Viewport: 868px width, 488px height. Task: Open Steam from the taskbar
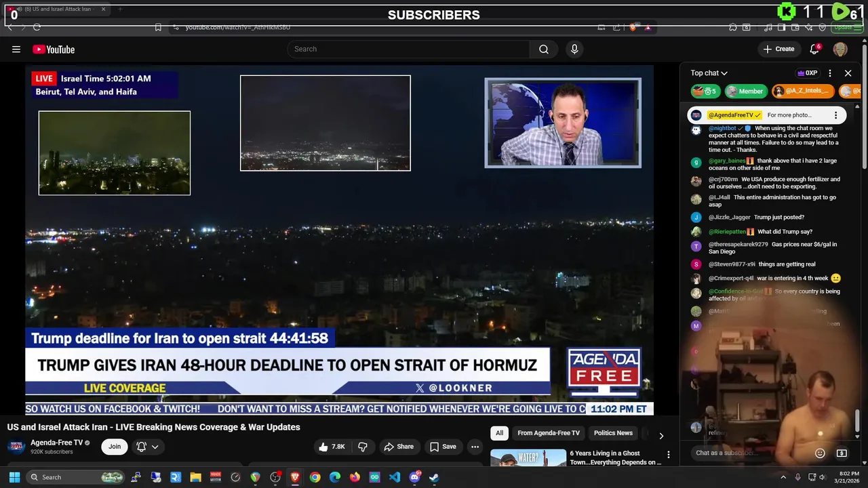434,477
